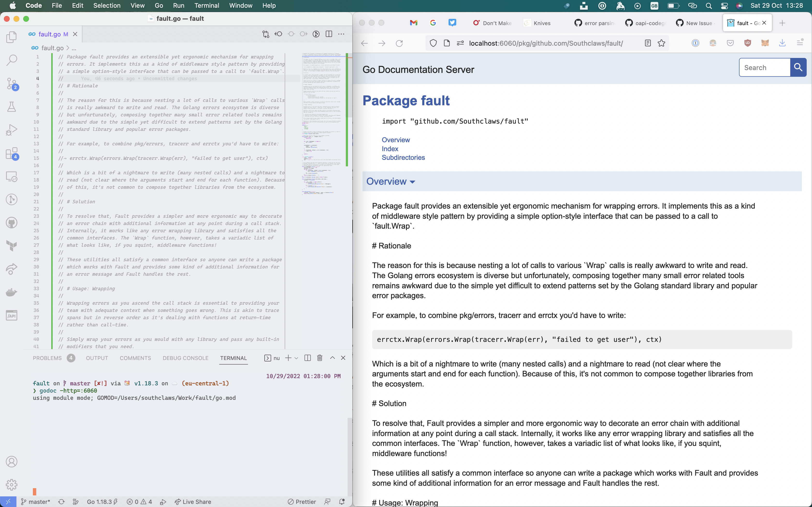Open the Run and Debug view
812x507 pixels.
click(12, 129)
